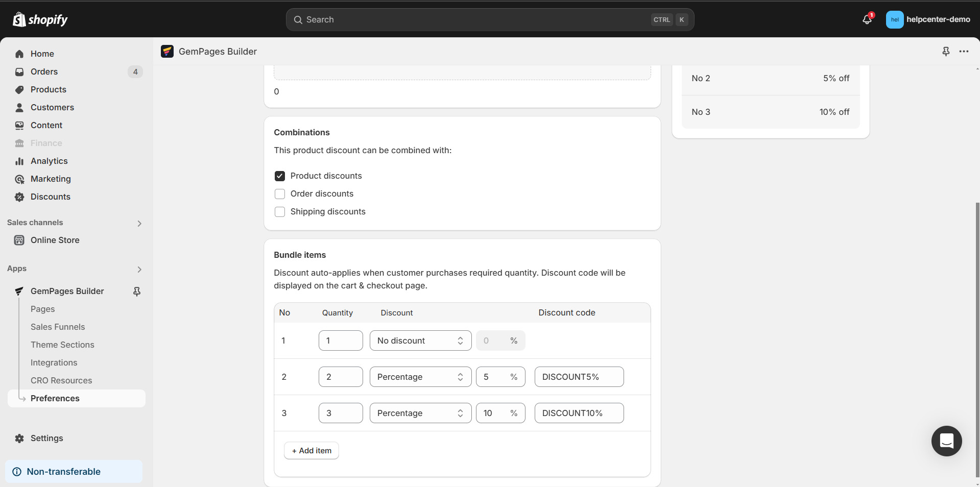Viewport: 980px width, 487px height.
Task: Open the No discount dropdown in row 1
Action: pos(420,340)
